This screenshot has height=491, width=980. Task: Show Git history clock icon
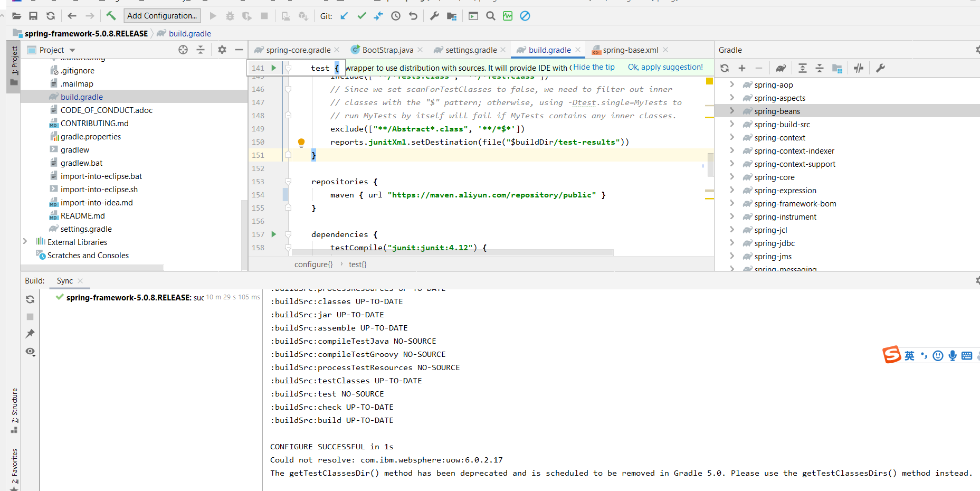(396, 16)
